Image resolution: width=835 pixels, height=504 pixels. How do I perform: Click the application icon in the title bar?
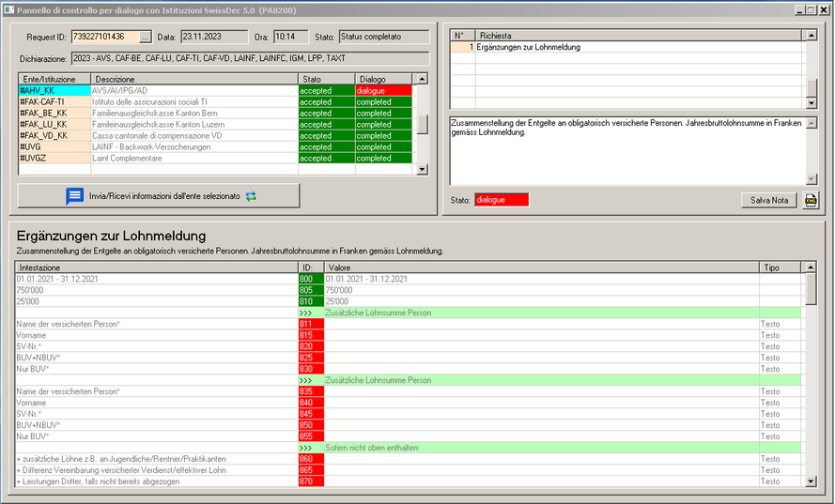click(x=8, y=8)
